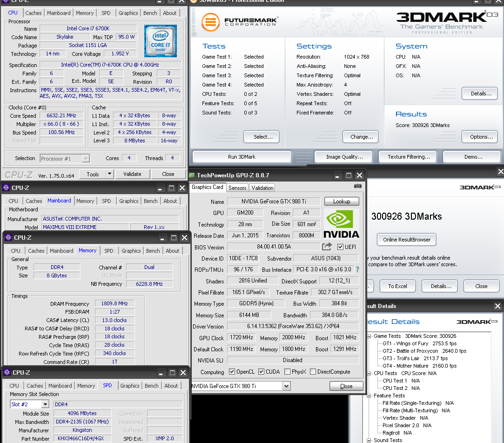Image resolution: width=504 pixels, height=443 pixels.
Task: Open the Processor #1 selection dropdown
Action: pos(86,159)
